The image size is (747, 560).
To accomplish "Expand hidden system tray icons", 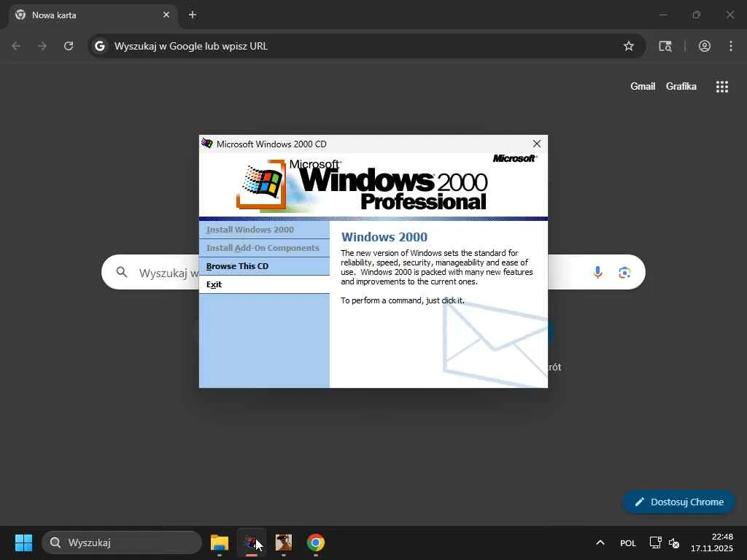I will coord(600,542).
